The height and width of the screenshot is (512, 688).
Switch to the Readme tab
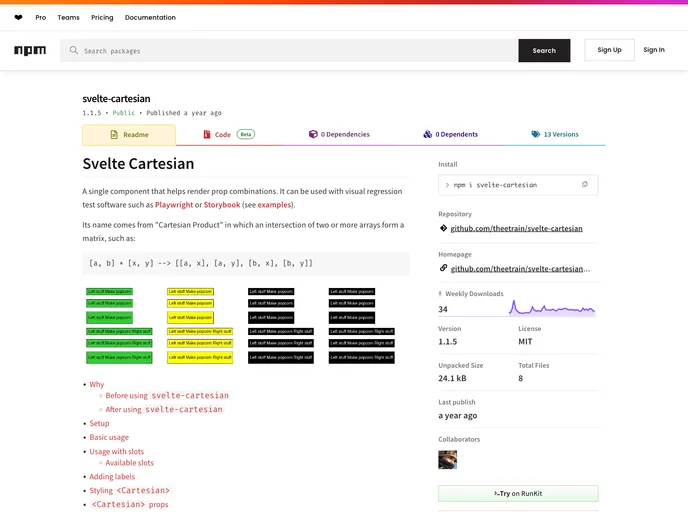click(129, 135)
